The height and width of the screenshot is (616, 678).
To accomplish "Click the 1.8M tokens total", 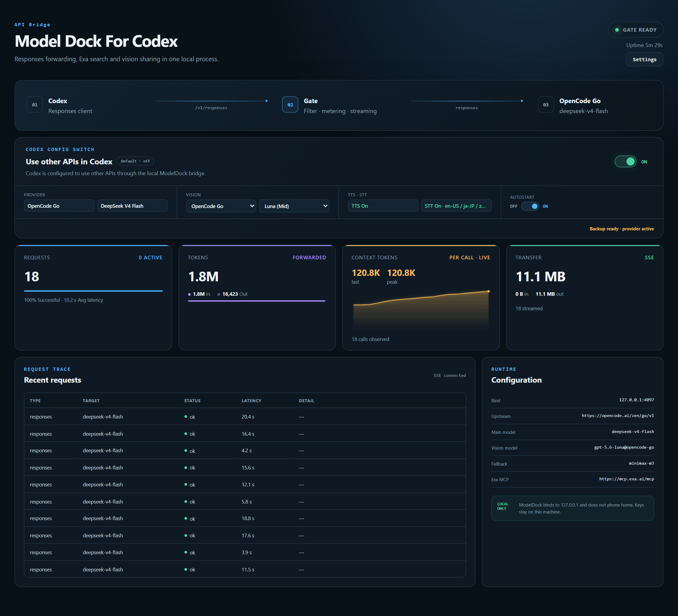I will pos(203,276).
